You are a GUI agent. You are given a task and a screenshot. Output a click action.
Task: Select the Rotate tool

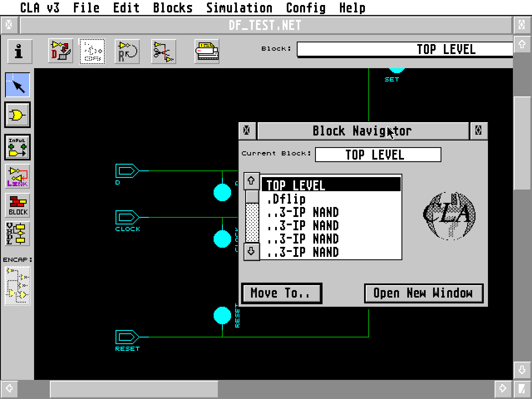(x=127, y=51)
